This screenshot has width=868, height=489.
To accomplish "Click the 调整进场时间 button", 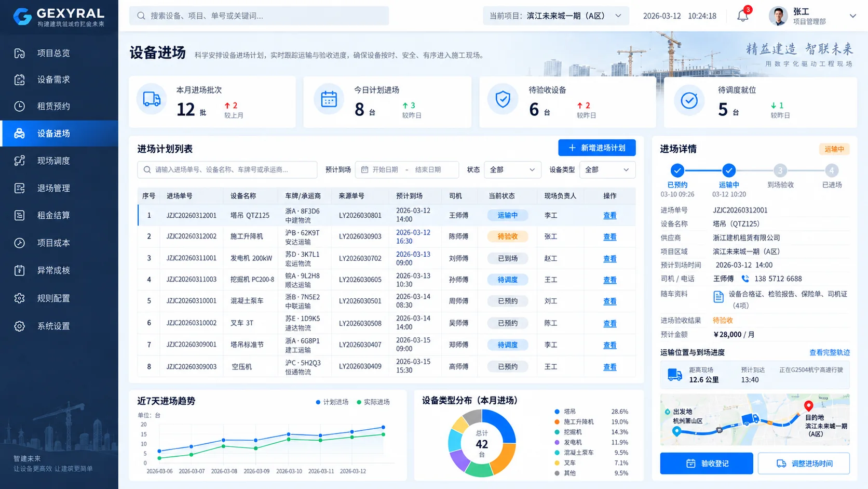I will 804,464.
